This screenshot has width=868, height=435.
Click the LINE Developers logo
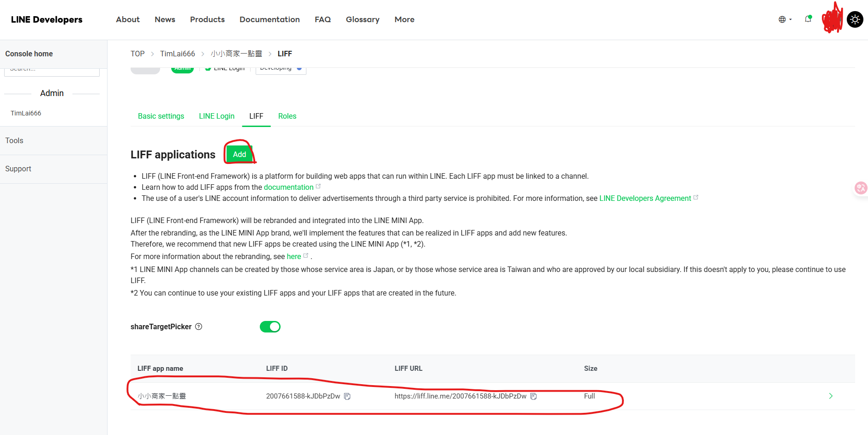(47, 19)
